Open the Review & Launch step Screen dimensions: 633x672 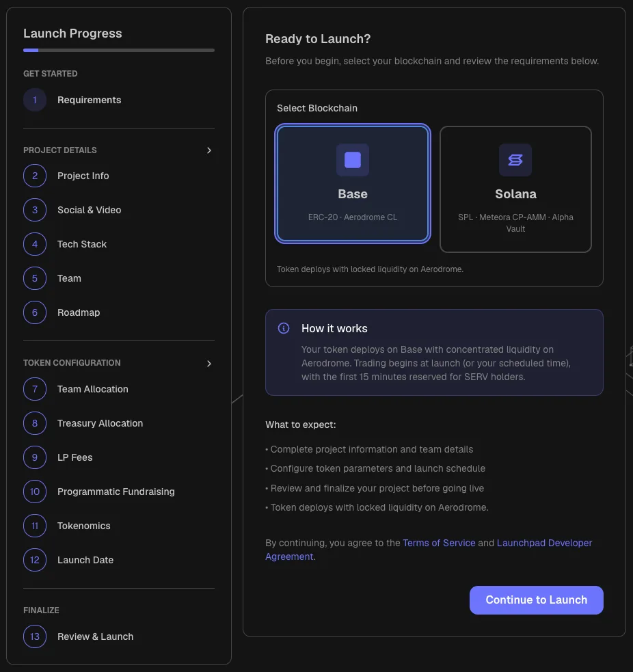pyautogui.click(x=119, y=636)
